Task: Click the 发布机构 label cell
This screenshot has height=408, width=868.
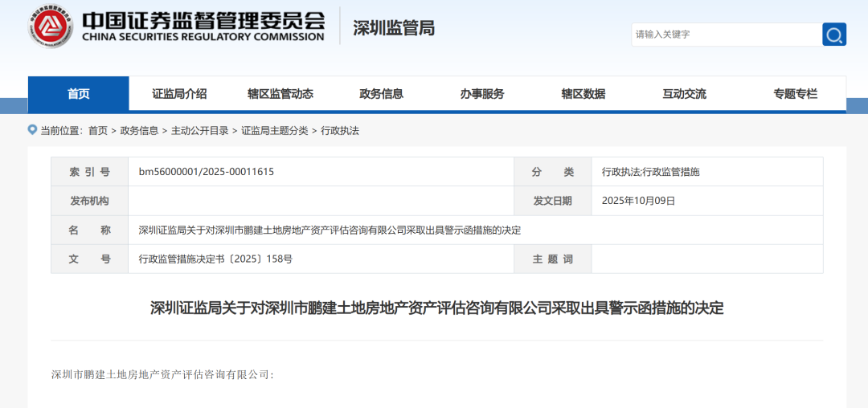Action: pyautogui.click(x=90, y=202)
